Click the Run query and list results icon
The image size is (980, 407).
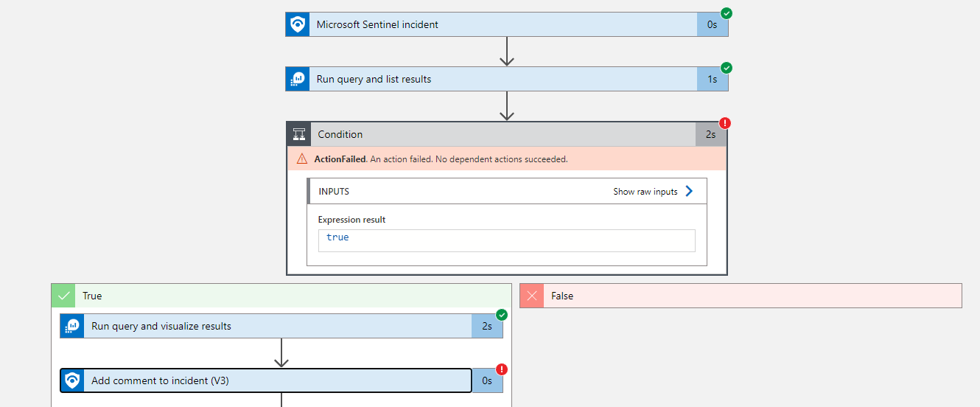pyautogui.click(x=298, y=79)
